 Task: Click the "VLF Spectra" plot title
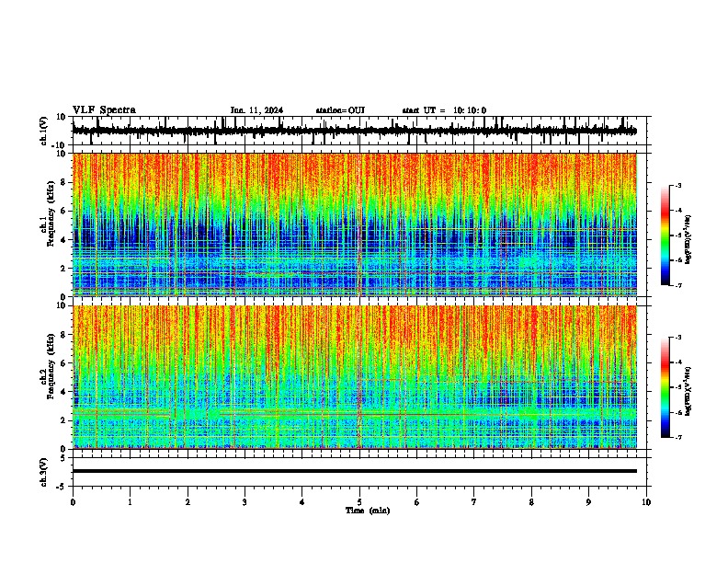(105, 110)
